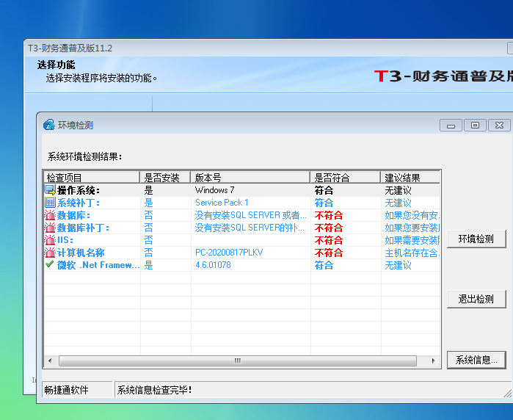Click the 退出检测 button
The width and height of the screenshot is (513, 420).
[x=476, y=299]
